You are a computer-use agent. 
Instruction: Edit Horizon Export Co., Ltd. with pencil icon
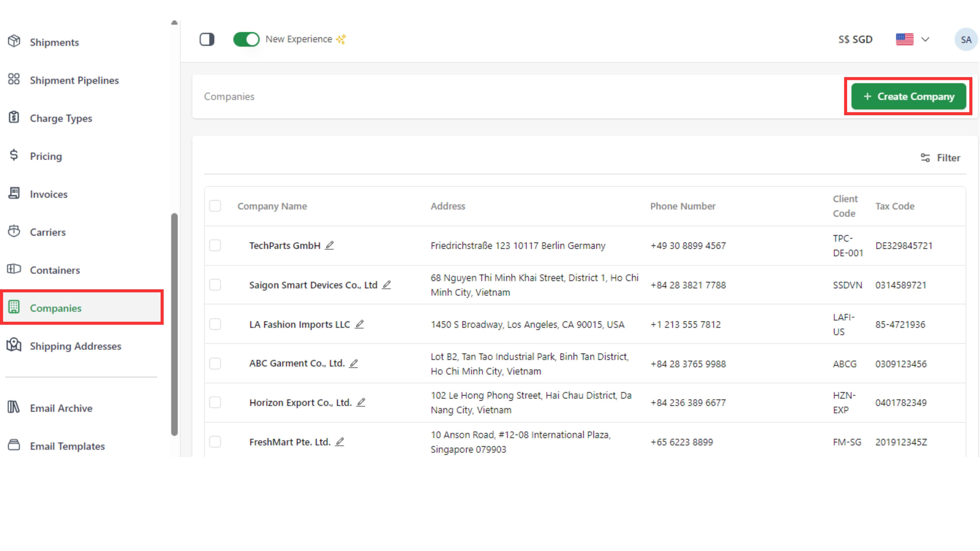coord(361,402)
